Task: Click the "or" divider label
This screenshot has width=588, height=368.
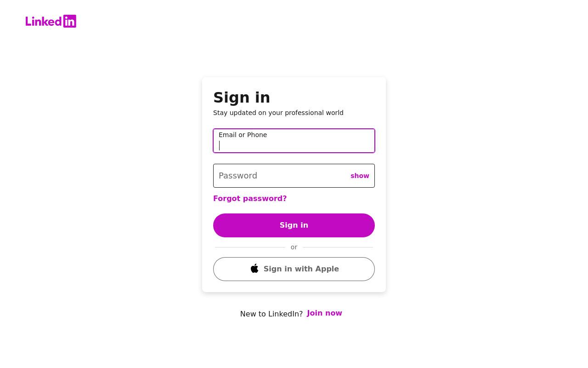Action: 294,247
